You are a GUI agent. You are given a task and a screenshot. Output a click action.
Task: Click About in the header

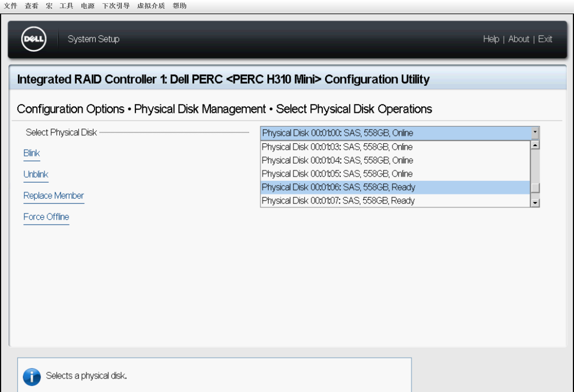click(x=519, y=39)
